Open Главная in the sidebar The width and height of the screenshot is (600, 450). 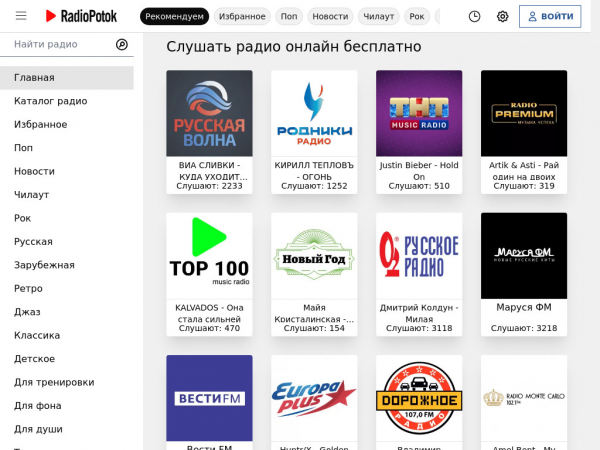click(67, 78)
